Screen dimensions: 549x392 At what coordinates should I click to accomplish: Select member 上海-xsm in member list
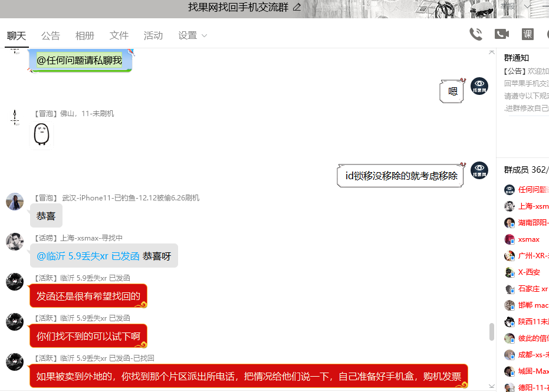[x=526, y=206]
